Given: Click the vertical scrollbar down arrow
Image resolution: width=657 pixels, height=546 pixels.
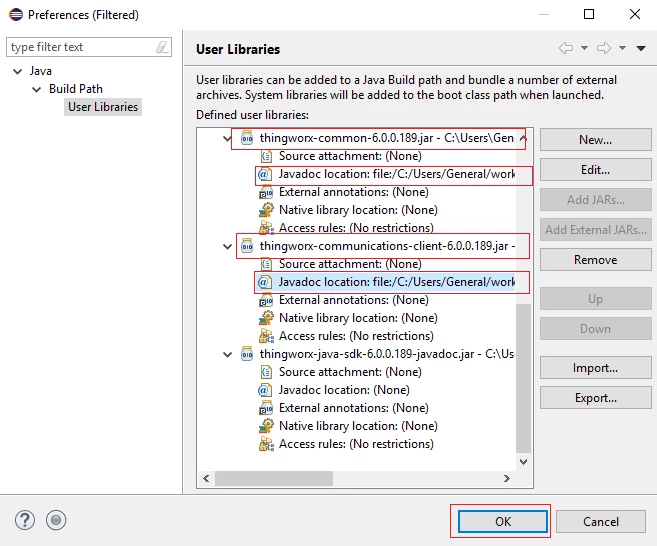Looking at the screenshot, I should tap(523, 462).
